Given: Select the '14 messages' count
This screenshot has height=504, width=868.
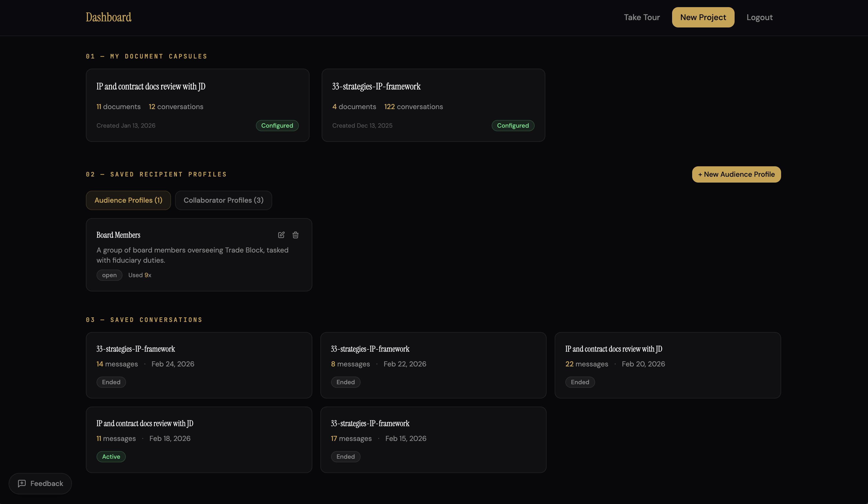Looking at the screenshot, I should tap(117, 364).
